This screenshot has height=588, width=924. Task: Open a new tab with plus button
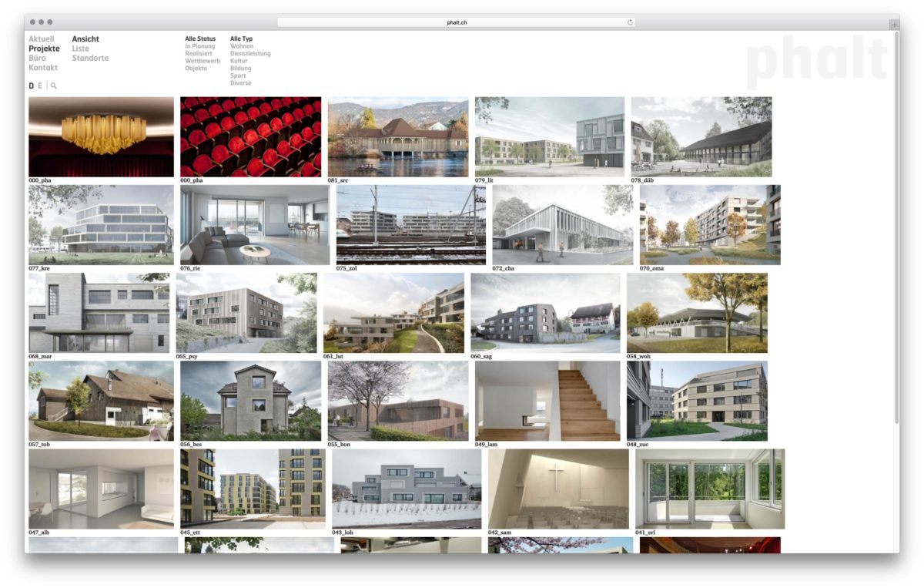pyautogui.click(x=893, y=25)
